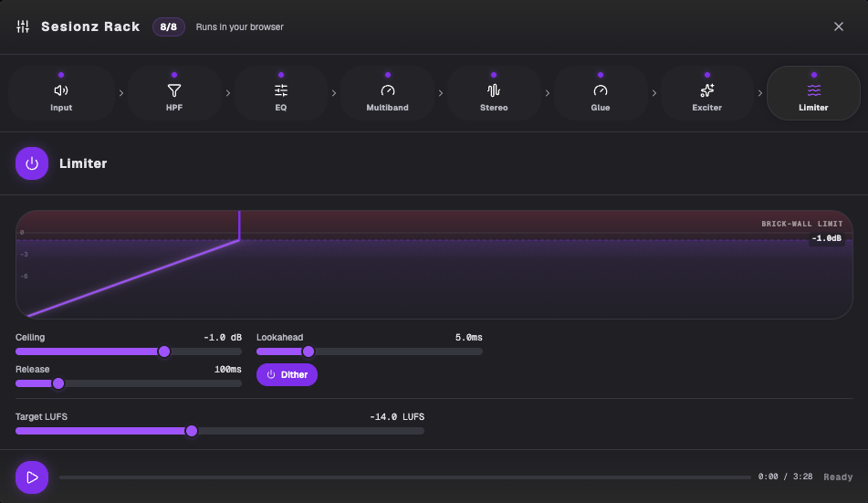Image resolution: width=868 pixels, height=503 pixels.
Task: Open the Multiband compressor stage
Action: coord(388,93)
